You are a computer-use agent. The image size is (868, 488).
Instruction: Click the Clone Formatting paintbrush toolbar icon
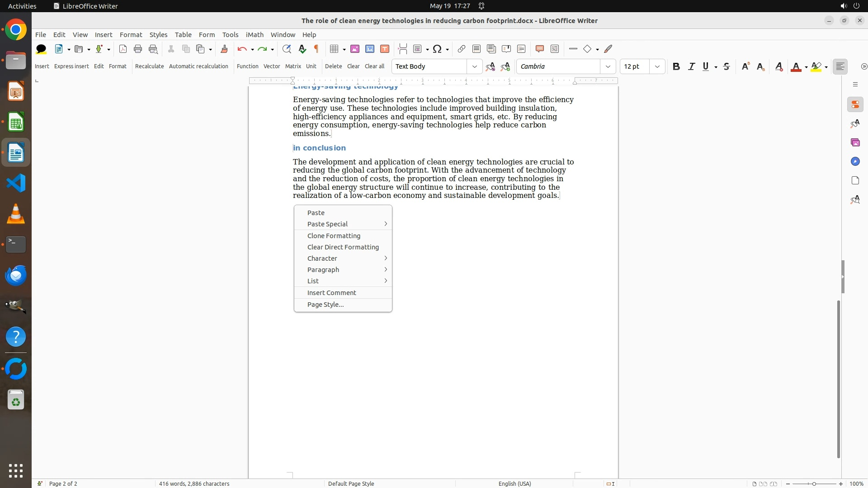pos(224,49)
